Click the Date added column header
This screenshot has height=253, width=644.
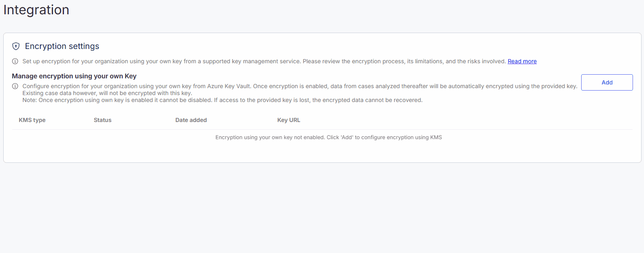click(x=191, y=120)
